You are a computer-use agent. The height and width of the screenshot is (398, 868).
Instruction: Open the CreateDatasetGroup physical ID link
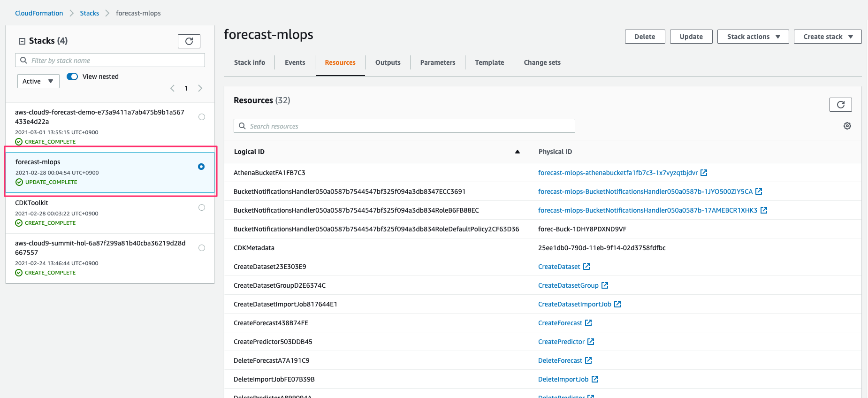568,285
